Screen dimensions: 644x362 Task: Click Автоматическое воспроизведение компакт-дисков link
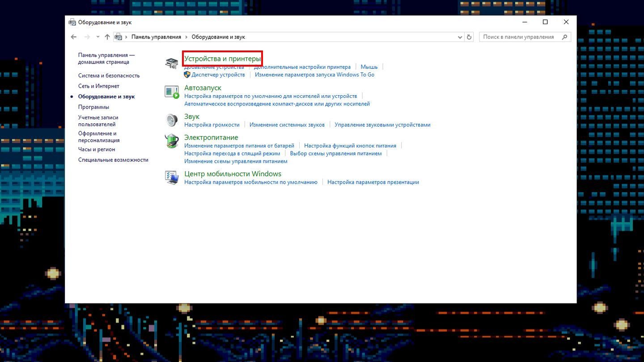click(277, 104)
